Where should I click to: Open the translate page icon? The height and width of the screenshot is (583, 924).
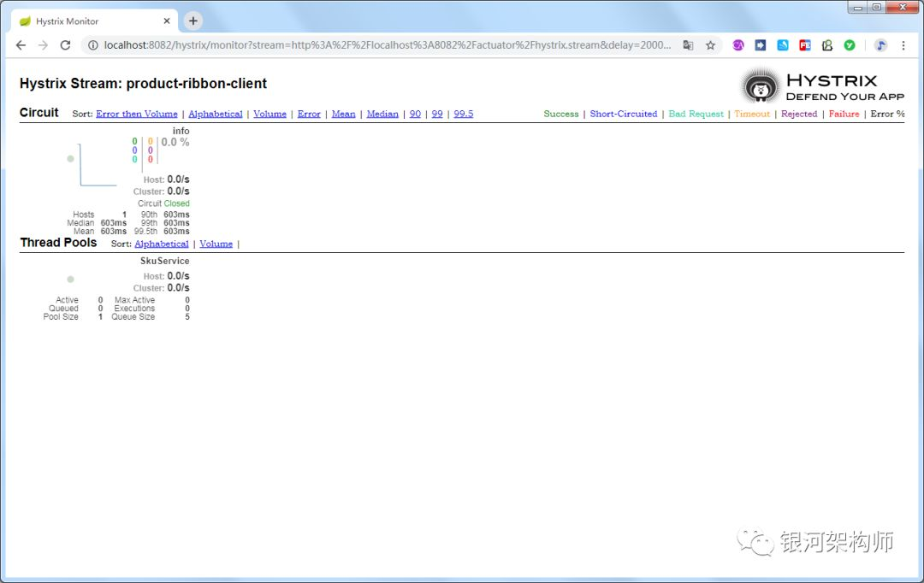click(x=688, y=45)
